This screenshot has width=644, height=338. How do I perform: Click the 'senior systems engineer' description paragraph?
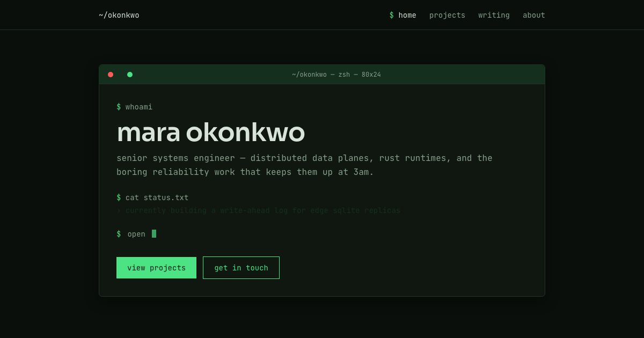click(304, 165)
